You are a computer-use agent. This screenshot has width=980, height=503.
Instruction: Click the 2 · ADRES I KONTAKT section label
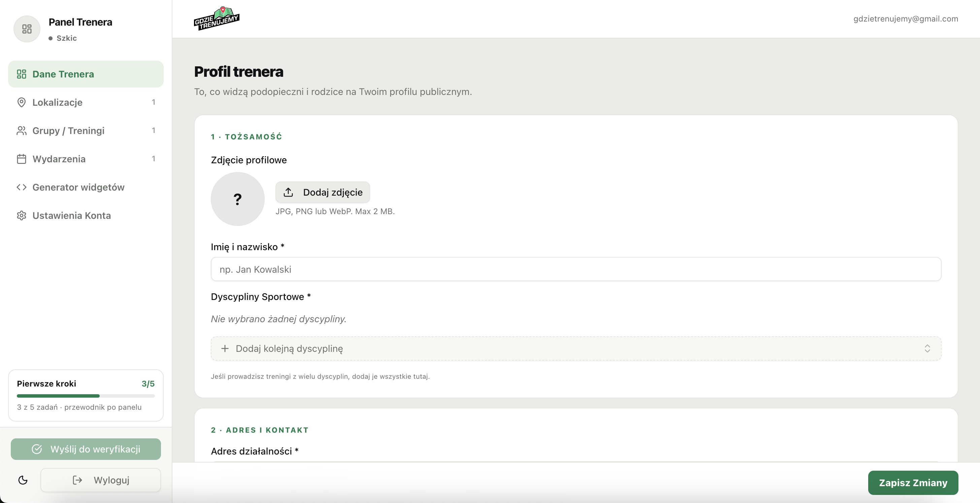click(260, 430)
